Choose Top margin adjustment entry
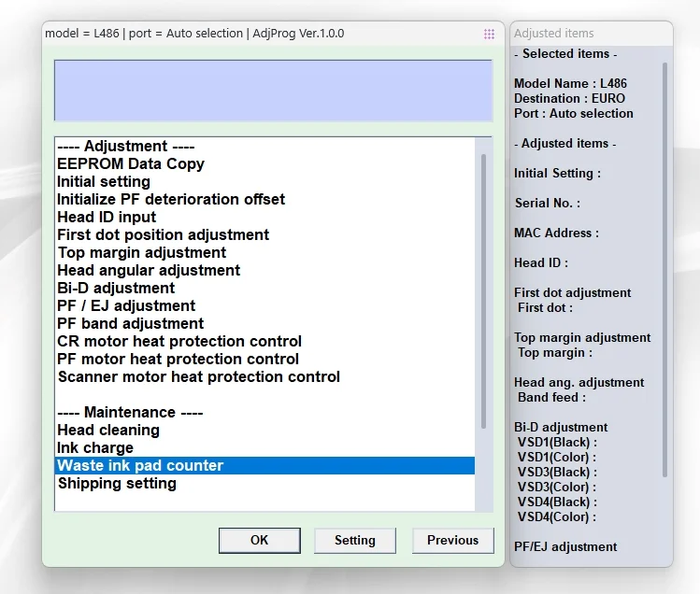The height and width of the screenshot is (594, 700). (264, 252)
